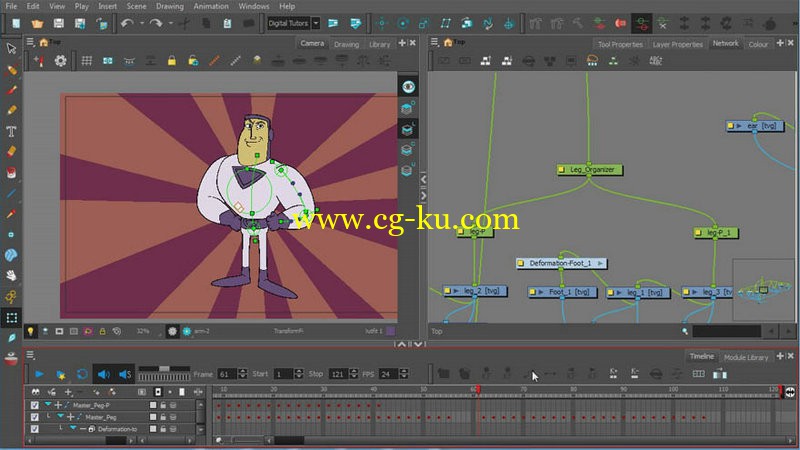Switch to the Module Library tab
This screenshot has height=450, width=800.
[746, 357]
